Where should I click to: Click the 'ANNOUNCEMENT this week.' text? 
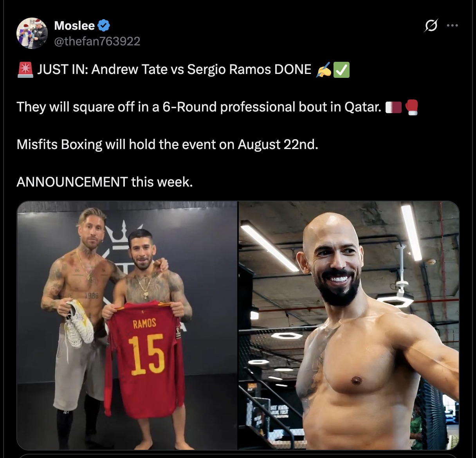(105, 182)
